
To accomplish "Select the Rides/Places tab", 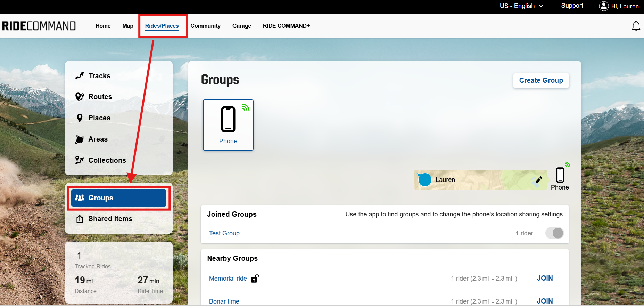I will click(162, 26).
